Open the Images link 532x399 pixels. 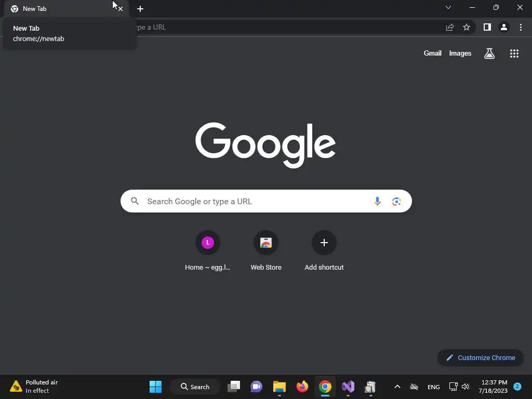(460, 54)
